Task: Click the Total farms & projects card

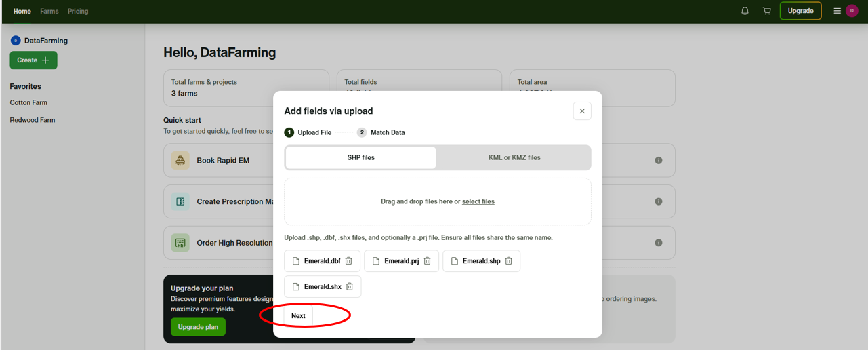Action: (x=246, y=87)
